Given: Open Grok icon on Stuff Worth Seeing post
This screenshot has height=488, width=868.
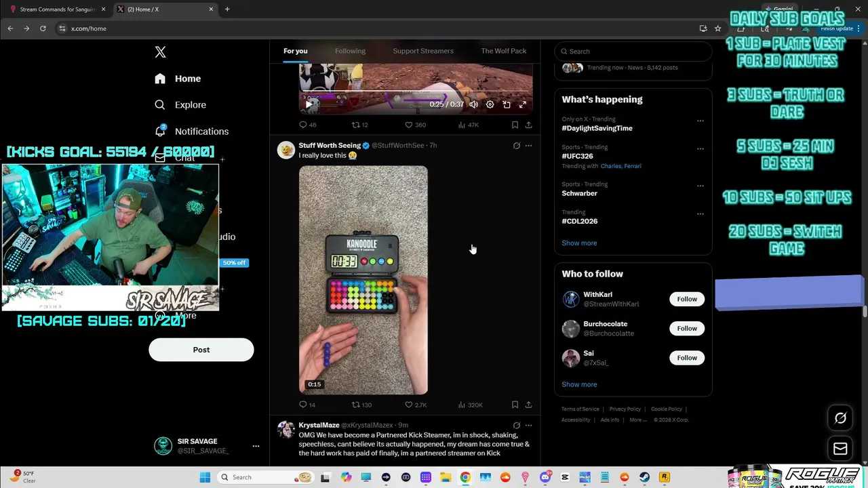Looking at the screenshot, I should [517, 146].
